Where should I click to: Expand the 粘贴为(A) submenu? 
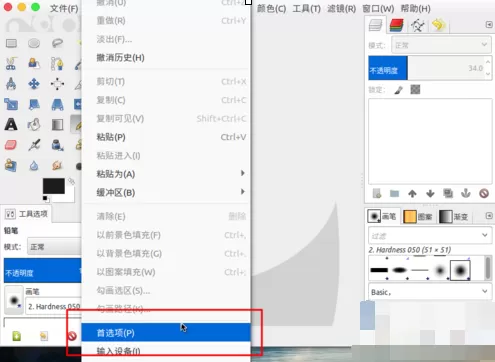point(166,174)
